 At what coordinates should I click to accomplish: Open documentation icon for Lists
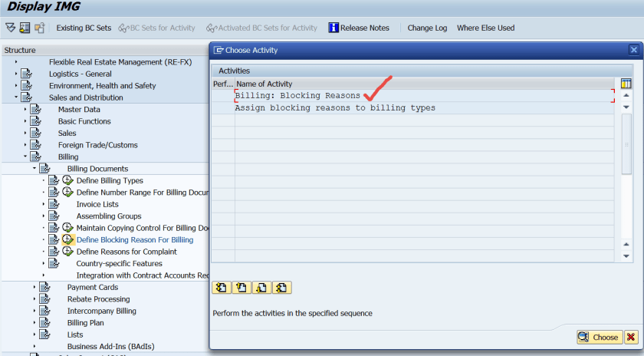tap(44, 335)
